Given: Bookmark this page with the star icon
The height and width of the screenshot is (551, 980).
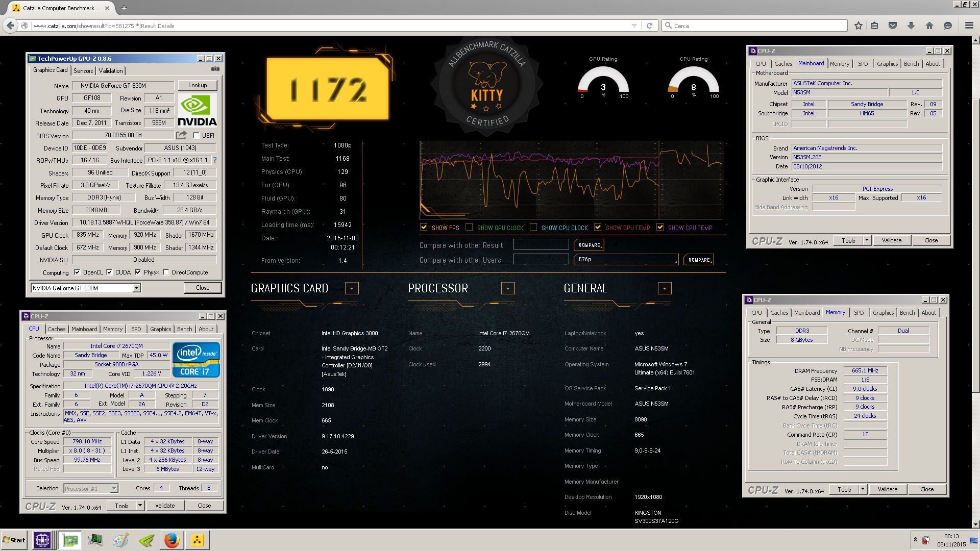Looking at the screenshot, I should click(859, 26).
